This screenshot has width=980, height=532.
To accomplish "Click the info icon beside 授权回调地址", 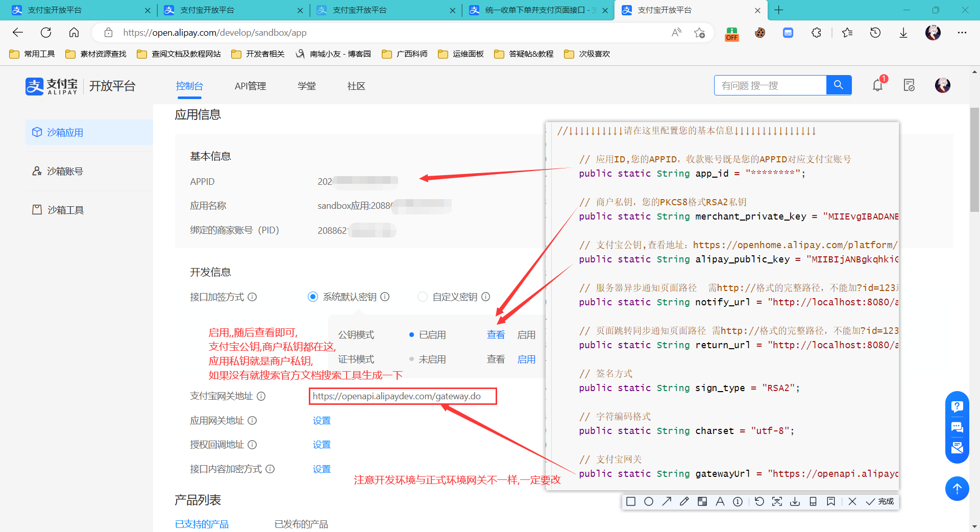I will (252, 445).
